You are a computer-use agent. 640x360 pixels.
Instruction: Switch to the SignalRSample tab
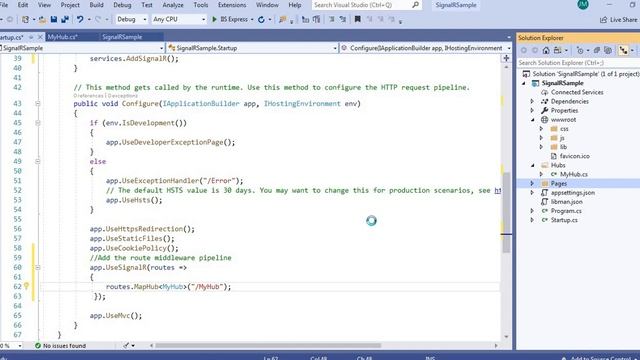point(122,37)
